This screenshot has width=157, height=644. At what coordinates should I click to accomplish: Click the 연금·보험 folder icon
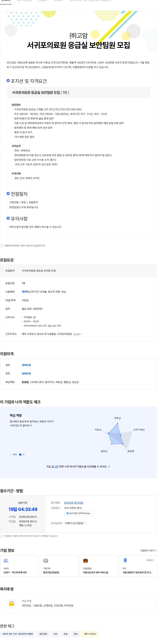[x=11, y=604]
